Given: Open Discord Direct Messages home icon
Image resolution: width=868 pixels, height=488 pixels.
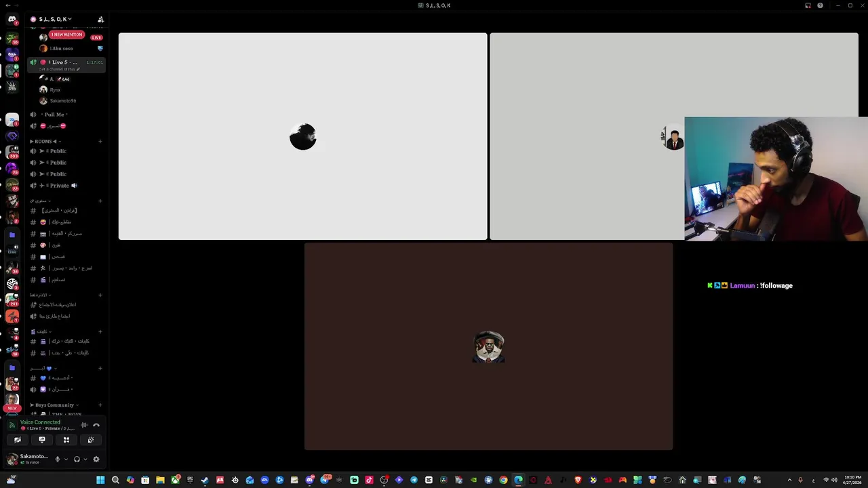Looking at the screenshot, I should point(12,20).
